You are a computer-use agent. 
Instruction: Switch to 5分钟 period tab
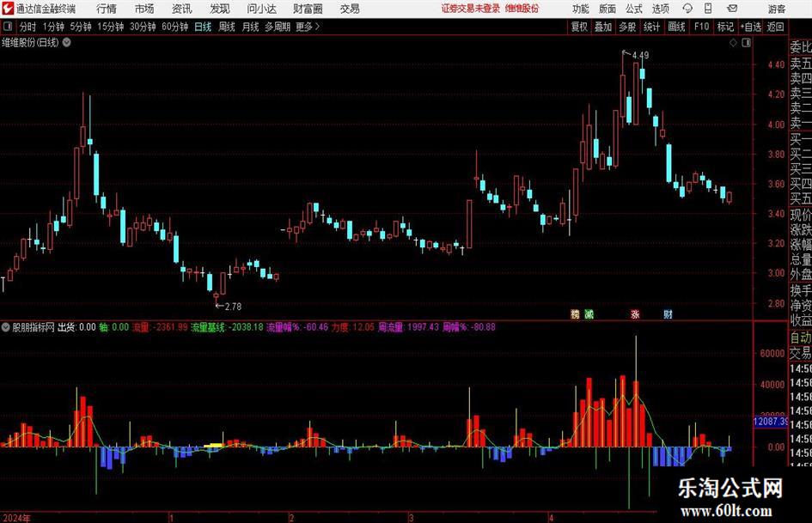click(x=81, y=27)
